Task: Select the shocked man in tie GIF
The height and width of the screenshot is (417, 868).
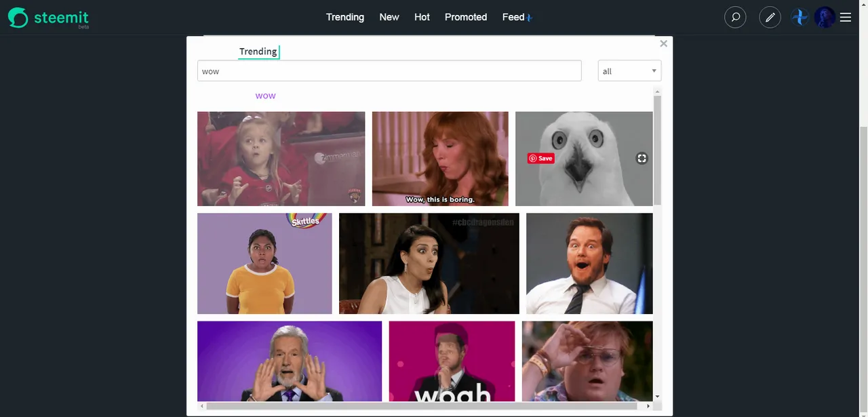Action: click(589, 264)
